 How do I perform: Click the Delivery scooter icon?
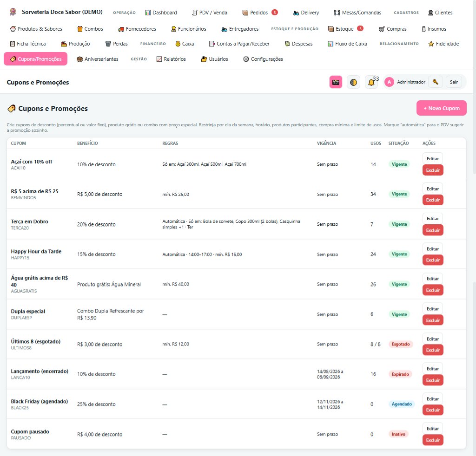296,13
